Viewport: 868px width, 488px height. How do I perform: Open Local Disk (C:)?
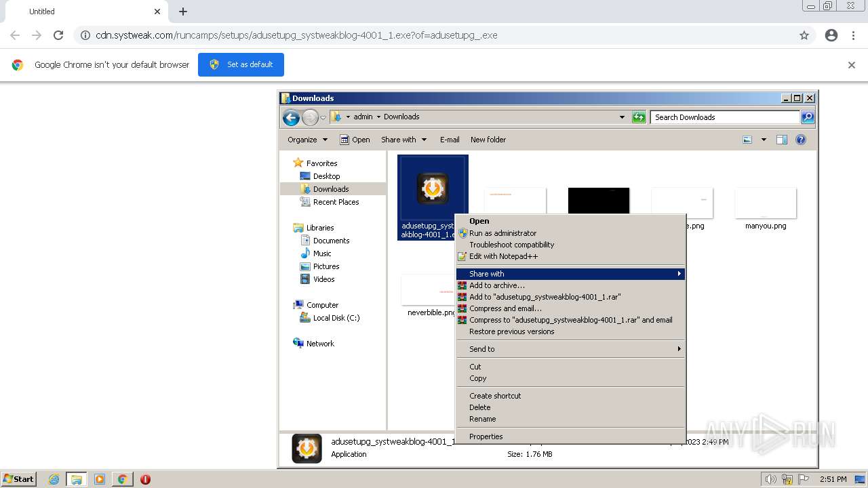(x=336, y=318)
